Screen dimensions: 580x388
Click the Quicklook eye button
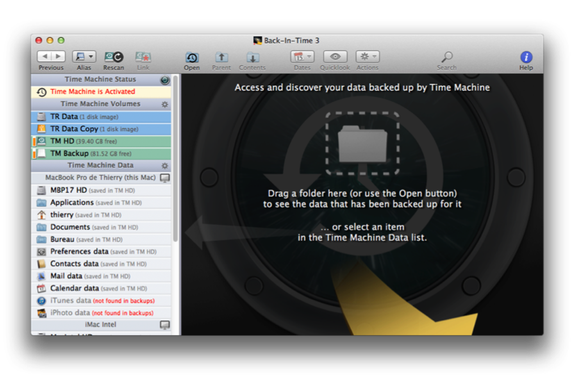pyautogui.click(x=335, y=57)
